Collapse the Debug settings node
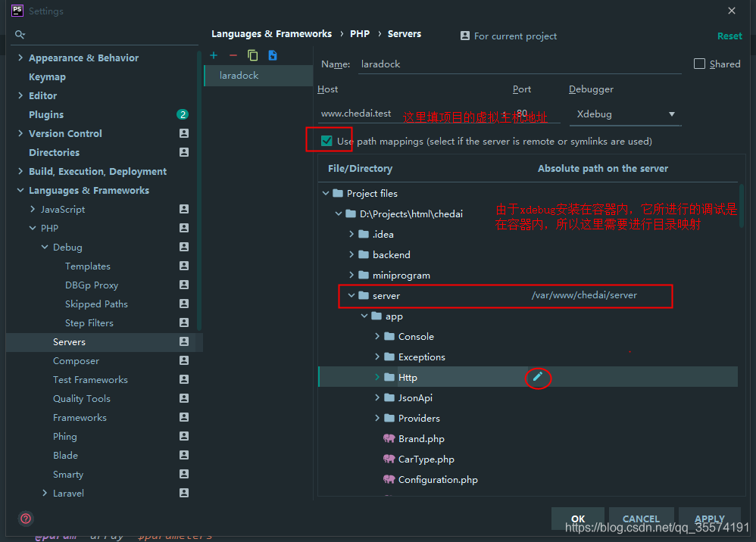This screenshot has width=756, height=542. 45,247
